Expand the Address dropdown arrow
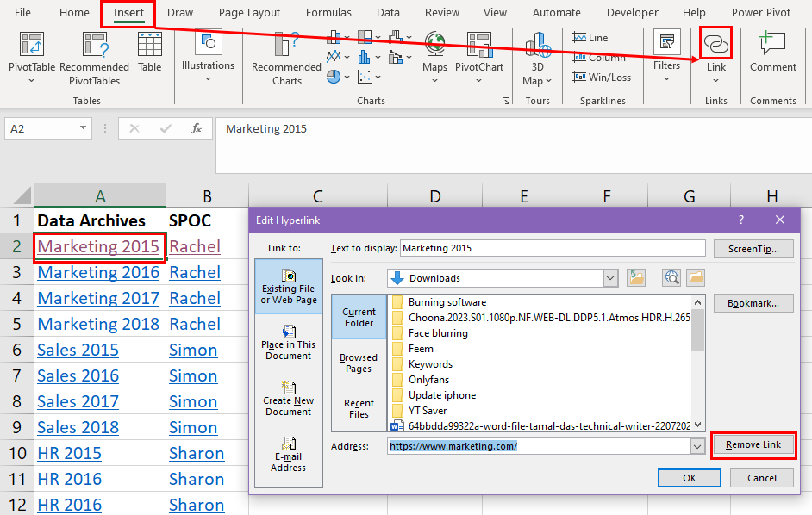Viewport: 812px width, 515px height. click(697, 446)
